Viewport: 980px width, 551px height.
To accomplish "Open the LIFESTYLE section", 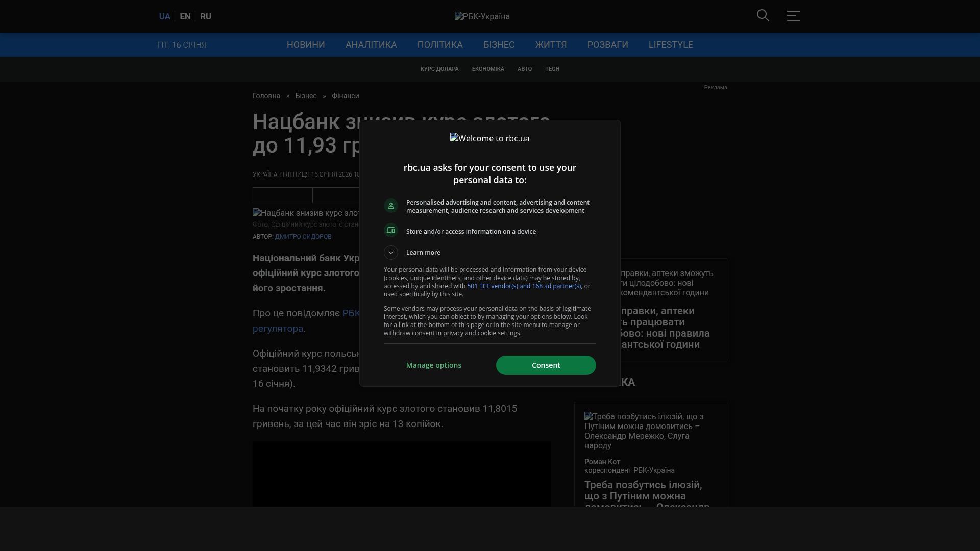I will click(670, 45).
